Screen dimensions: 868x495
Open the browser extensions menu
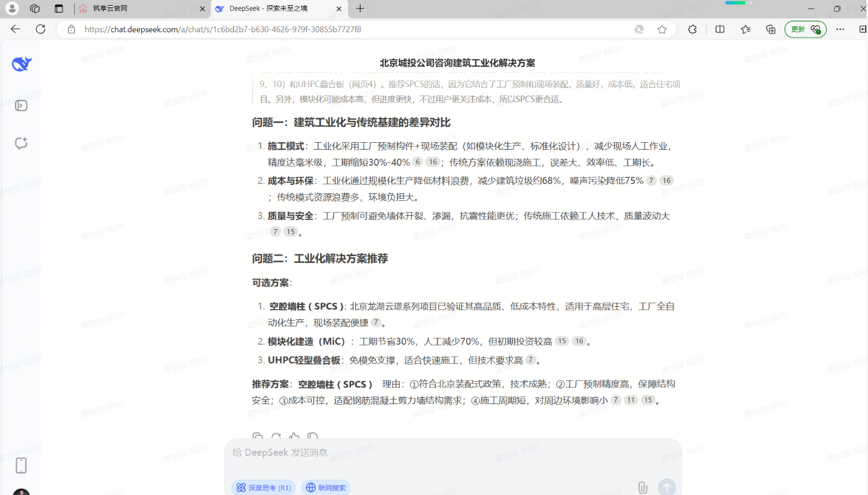point(692,29)
